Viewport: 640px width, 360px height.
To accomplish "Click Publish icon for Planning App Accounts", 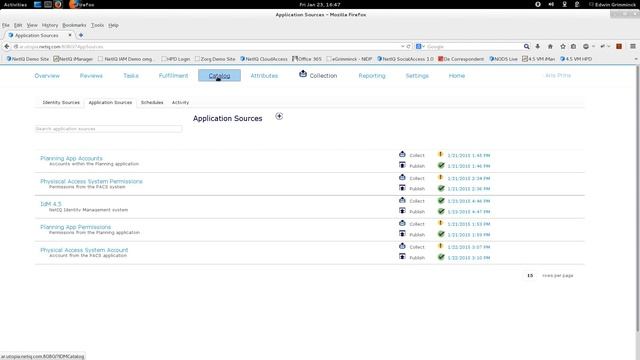I will click(402, 165).
